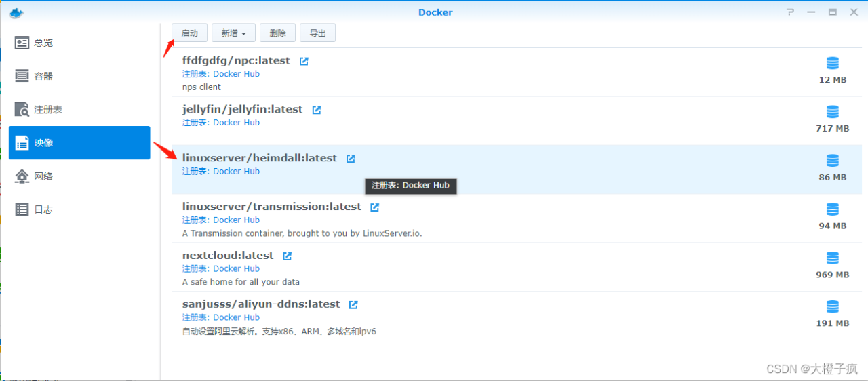Viewport: 868px width, 381px height.
Task: Open external link icon for sanjusss/aliyun-ddns:latest
Action: [x=353, y=305]
